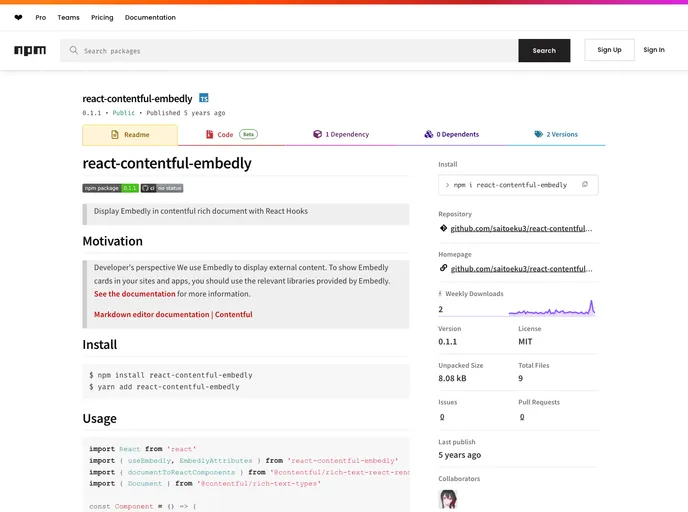Click the Code tab red file icon
This screenshot has height=512, width=688.
[x=210, y=134]
